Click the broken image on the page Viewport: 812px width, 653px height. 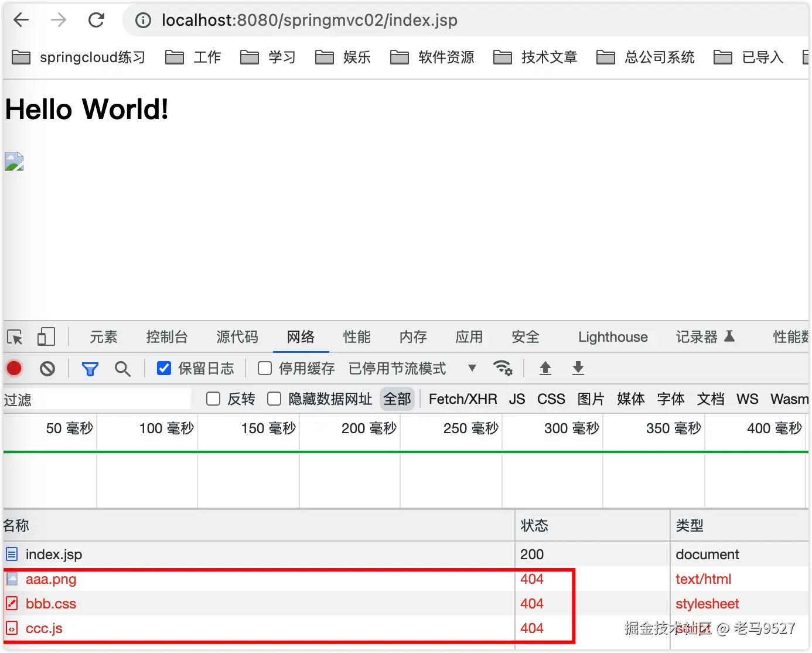point(14,161)
